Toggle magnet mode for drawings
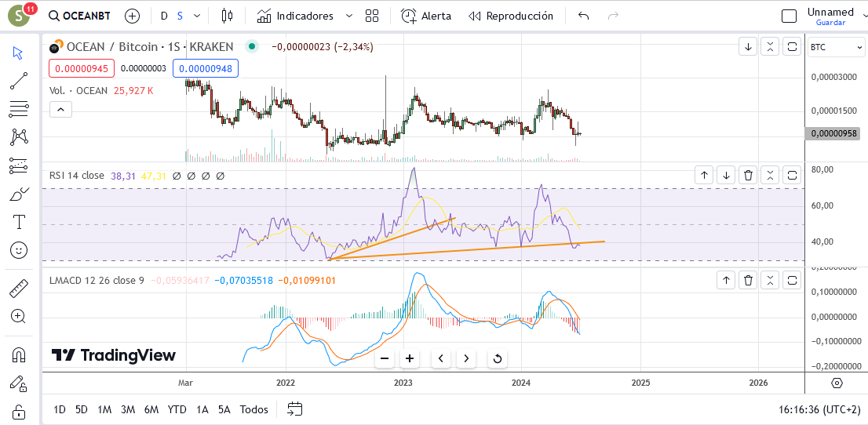This screenshot has height=425, width=868. click(x=18, y=354)
